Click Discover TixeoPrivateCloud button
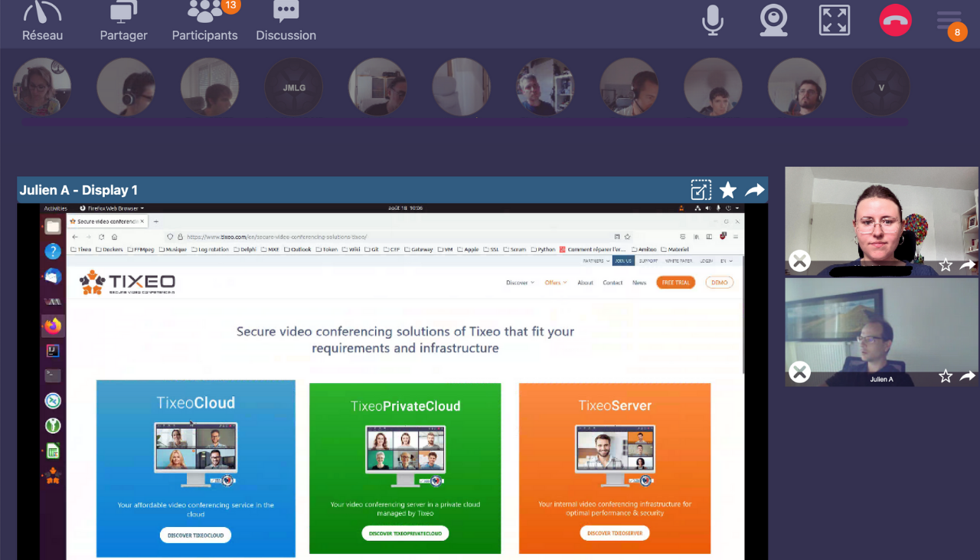Image resolution: width=980 pixels, height=560 pixels. pyautogui.click(x=405, y=533)
